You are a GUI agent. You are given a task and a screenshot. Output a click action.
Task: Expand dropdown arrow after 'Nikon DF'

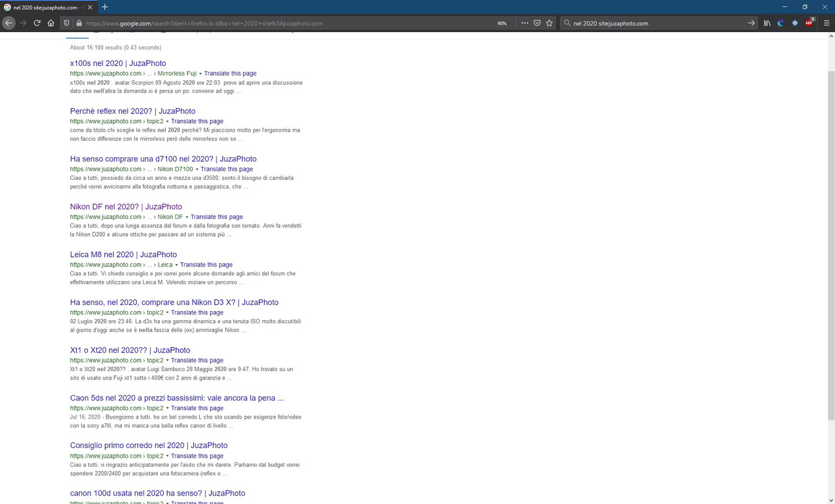coord(187,217)
